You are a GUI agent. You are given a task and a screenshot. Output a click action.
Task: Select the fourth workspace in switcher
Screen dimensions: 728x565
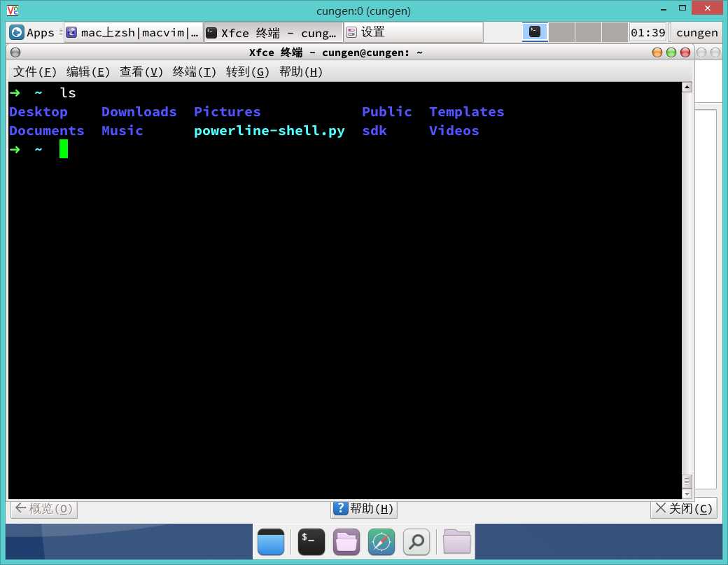pyautogui.click(x=615, y=32)
